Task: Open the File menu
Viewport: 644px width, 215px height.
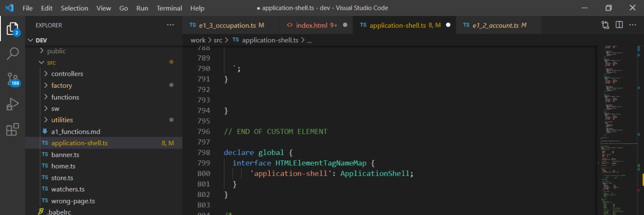Action: pos(27,8)
